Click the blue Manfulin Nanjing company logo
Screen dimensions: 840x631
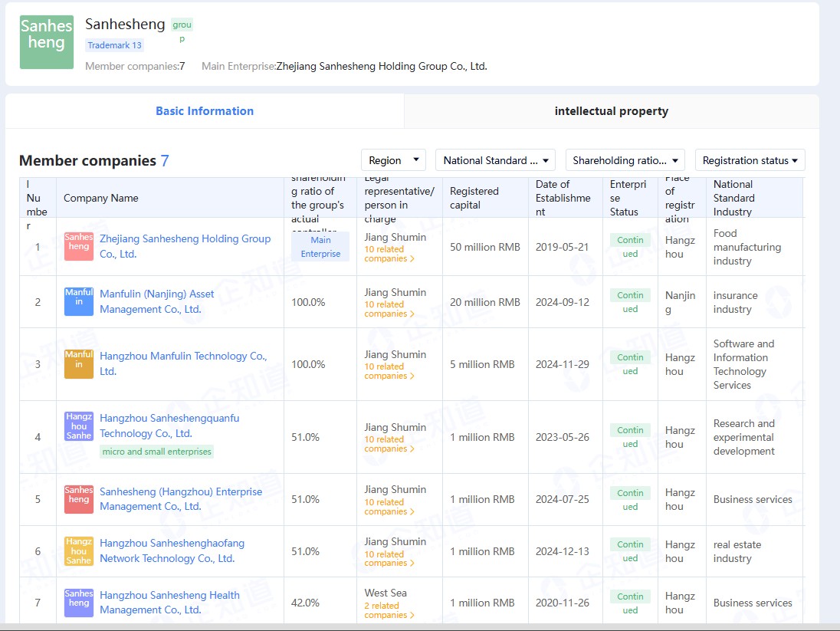tap(79, 301)
